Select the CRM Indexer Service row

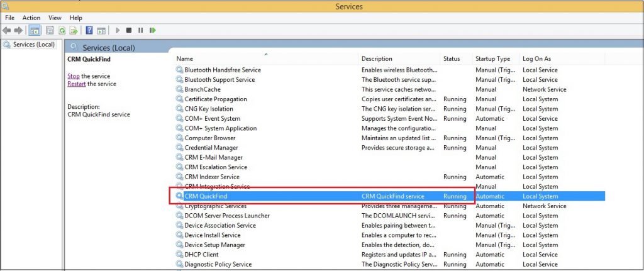pyautogui.click(x=212, y=177)
